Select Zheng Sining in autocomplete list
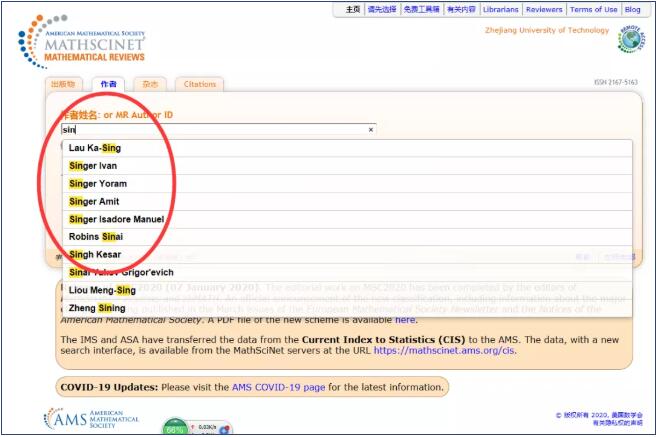This screenshot has height=437, width=659. pyautogui.click(x=97, y=308)
